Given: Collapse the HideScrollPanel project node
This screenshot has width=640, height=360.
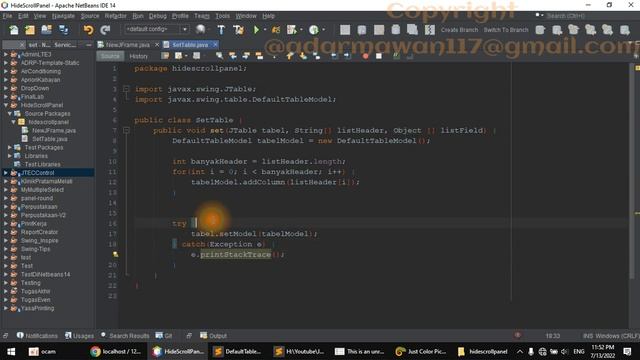Looking at the screenshot, I should [6, 105].
